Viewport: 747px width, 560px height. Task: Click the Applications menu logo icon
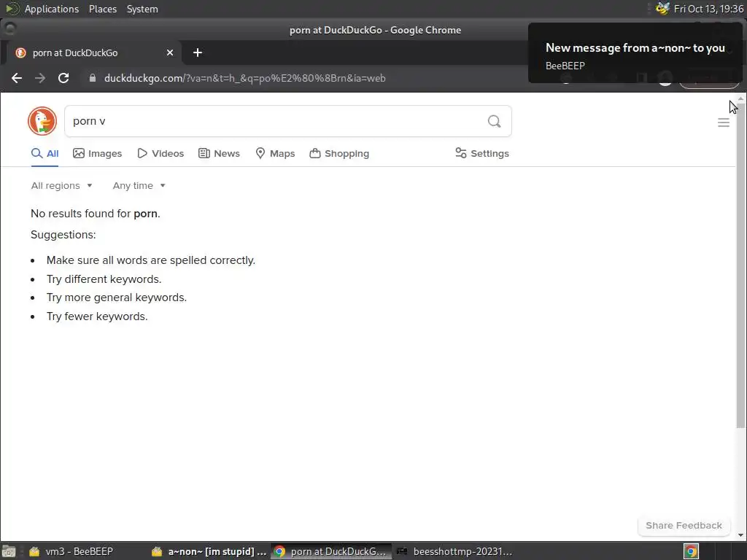coord(12,9)
